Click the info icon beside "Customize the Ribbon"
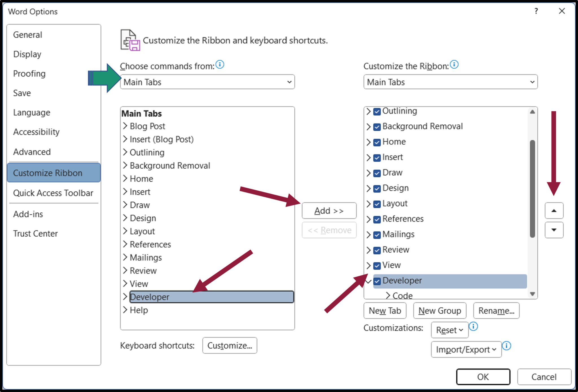The image size is (578, 392). tap(454, 65)
